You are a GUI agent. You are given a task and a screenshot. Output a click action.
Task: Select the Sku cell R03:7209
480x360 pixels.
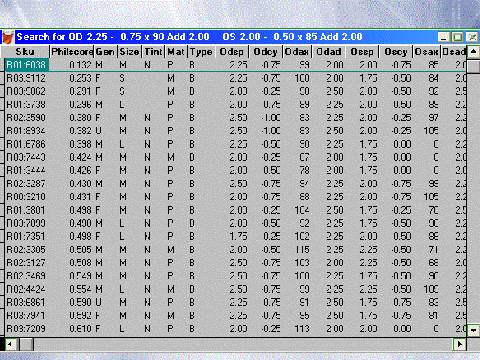coord(26,329)
